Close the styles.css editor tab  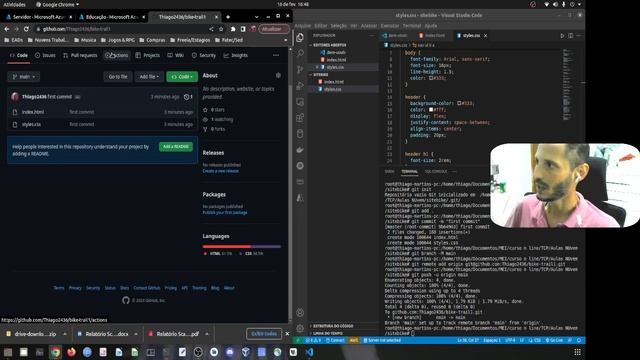(485, 36)
